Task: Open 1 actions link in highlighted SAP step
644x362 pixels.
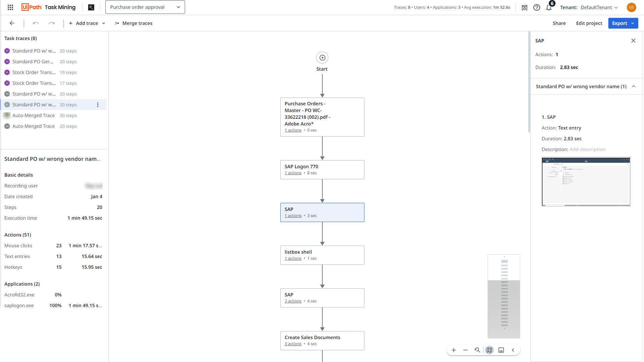Action: [x=293, y=216]
